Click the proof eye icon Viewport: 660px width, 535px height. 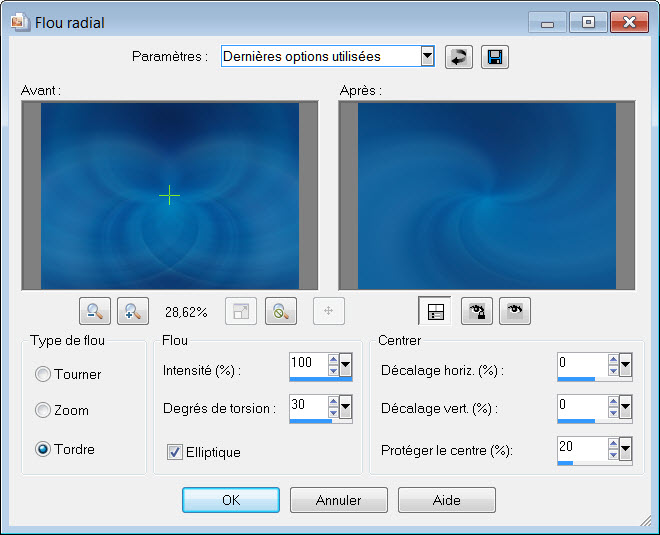515,311
